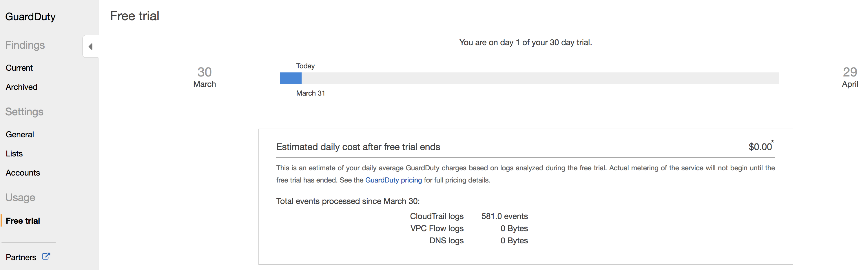The width and height of the screenshot is (868, 270).
Task: Click the 30 March start date
Action: click(x=205, y=77)
